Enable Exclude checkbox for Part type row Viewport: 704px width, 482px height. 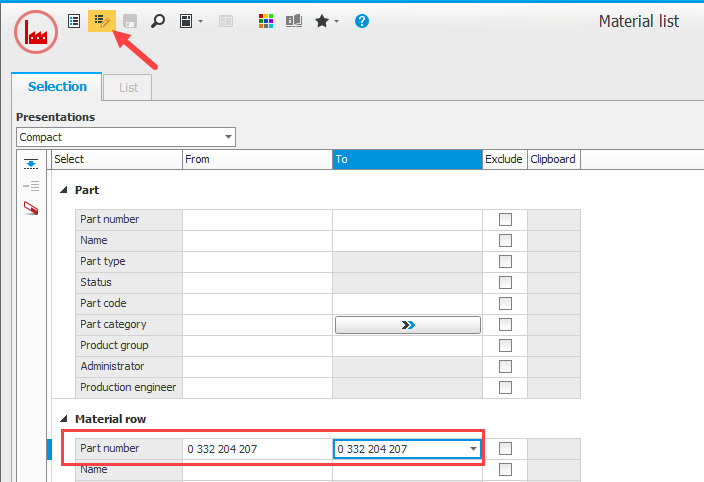505,262
